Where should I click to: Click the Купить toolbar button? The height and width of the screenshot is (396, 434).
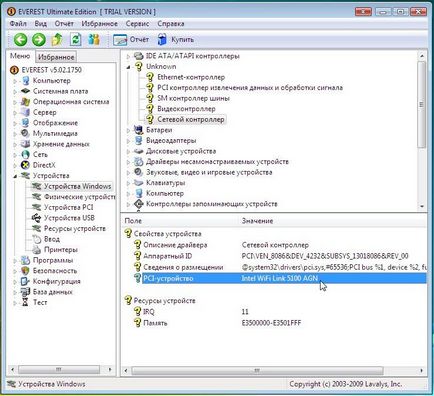[176, 40]
